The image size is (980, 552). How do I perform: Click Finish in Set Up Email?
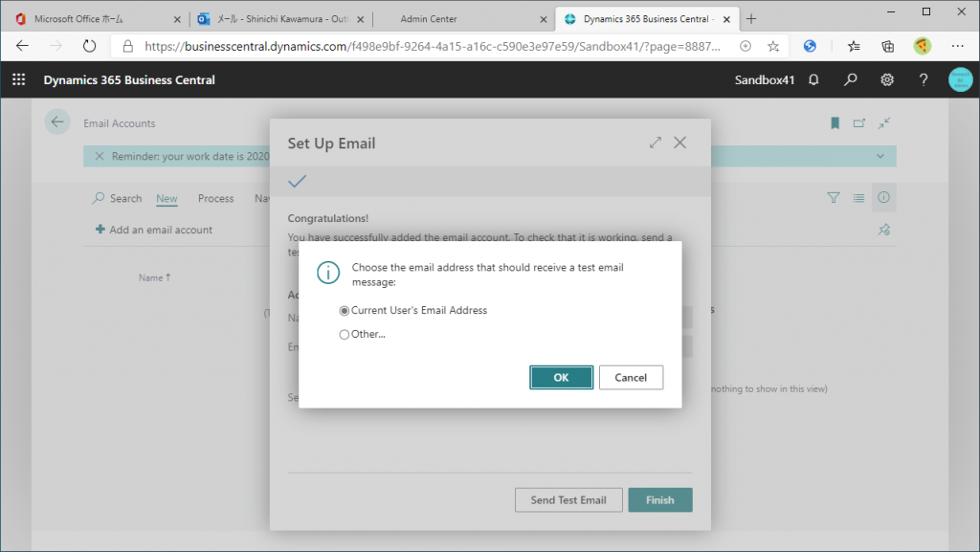click(x=660, y=499)
